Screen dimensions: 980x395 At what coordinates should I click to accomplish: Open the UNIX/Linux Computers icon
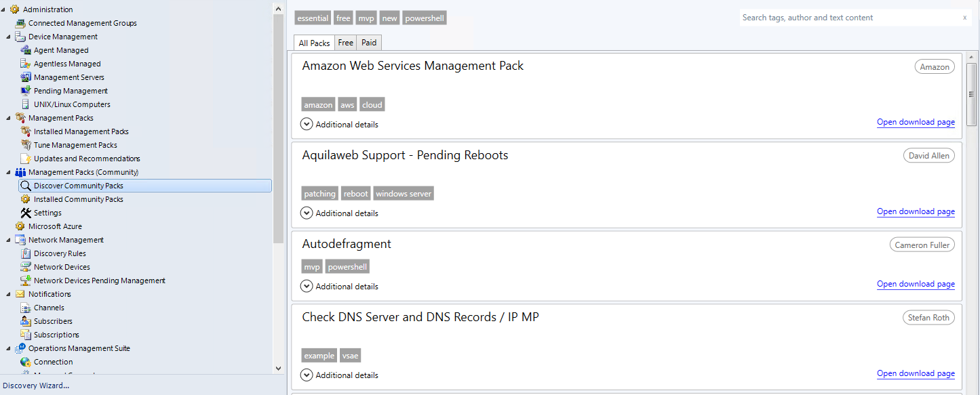(x=26, y=104)
